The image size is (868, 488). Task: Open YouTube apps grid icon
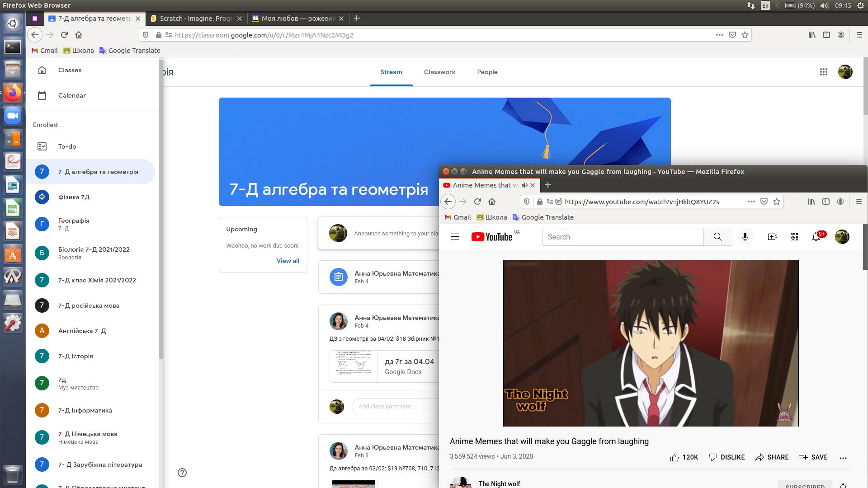pos(794,237)
